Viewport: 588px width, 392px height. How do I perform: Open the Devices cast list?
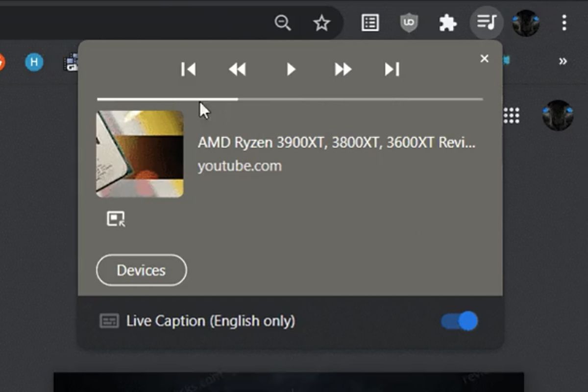pos(141,270)
